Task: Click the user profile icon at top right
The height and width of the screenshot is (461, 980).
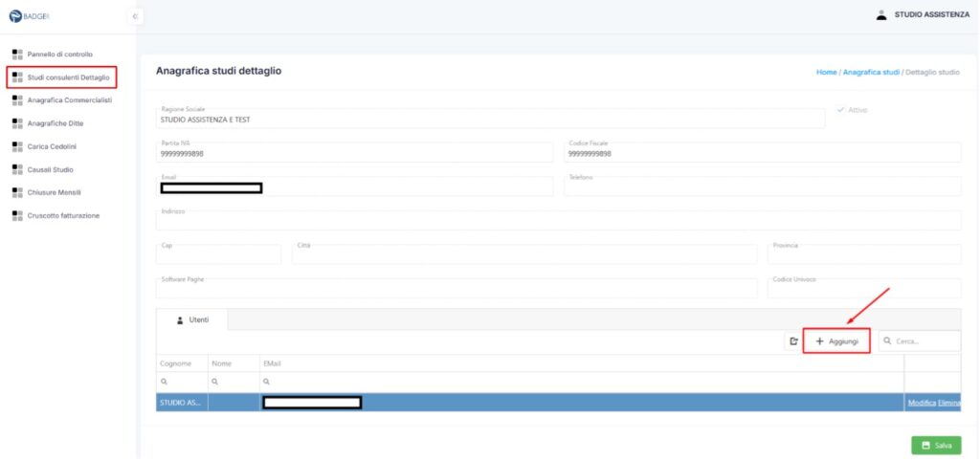Action: click(880, 15)
